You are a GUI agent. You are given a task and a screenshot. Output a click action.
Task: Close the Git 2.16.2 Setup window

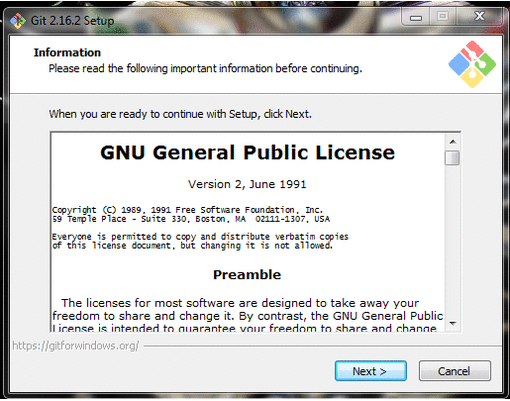(x=479, y=16)
